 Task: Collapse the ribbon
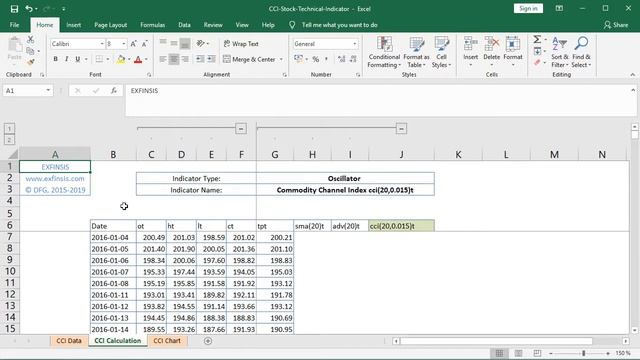[x=633, y=75]
